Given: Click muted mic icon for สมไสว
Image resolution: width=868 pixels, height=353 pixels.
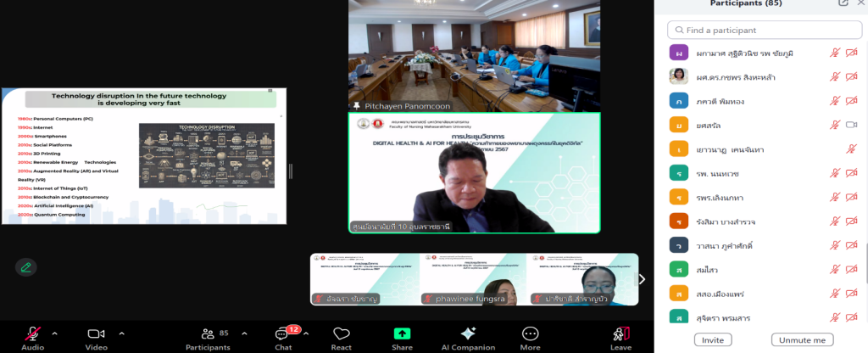Looking at the screenshot, I should tap(835, 269).
